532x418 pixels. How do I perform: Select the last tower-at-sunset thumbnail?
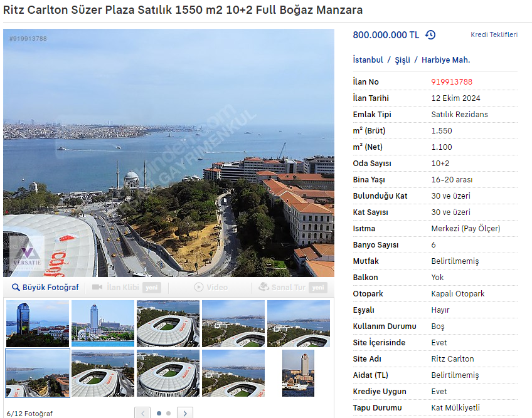coord(298,374)
